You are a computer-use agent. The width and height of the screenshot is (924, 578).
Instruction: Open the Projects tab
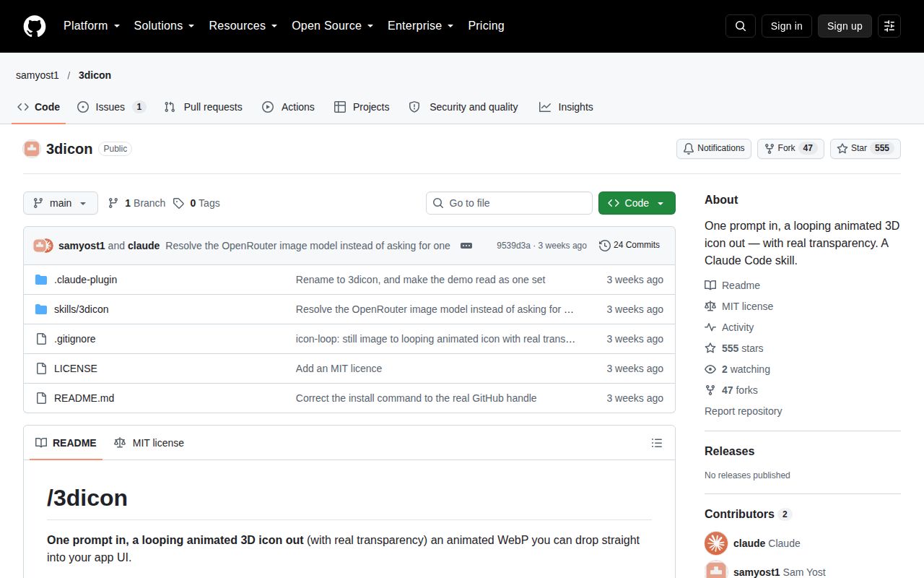pos(362,107)
